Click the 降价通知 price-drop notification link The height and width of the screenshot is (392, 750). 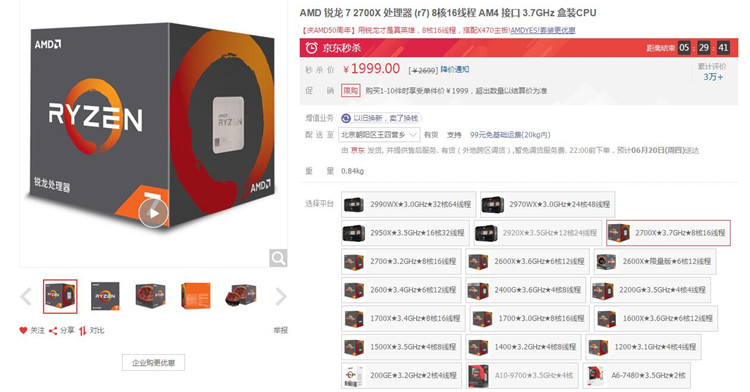point(455,69)
